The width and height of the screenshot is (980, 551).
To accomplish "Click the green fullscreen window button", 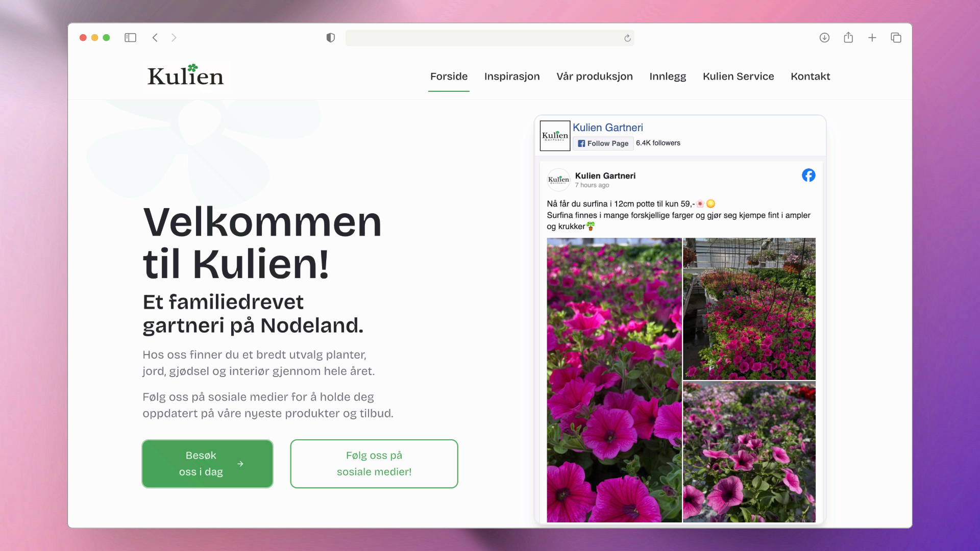I will [x=106, y=38].
